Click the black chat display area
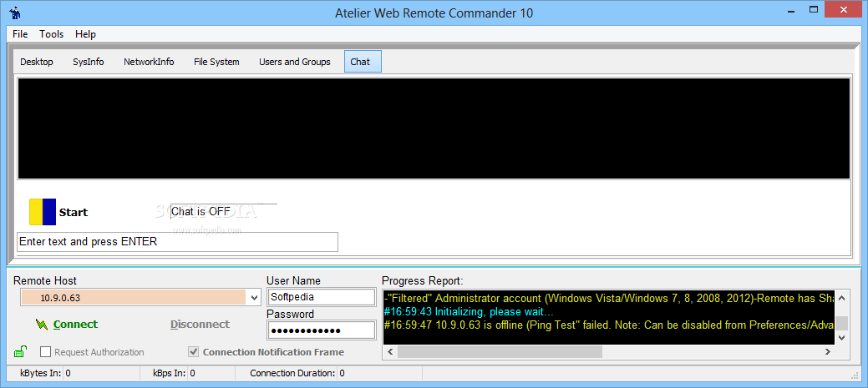Screen dimensions: 868x388 (x=434, y=128)
